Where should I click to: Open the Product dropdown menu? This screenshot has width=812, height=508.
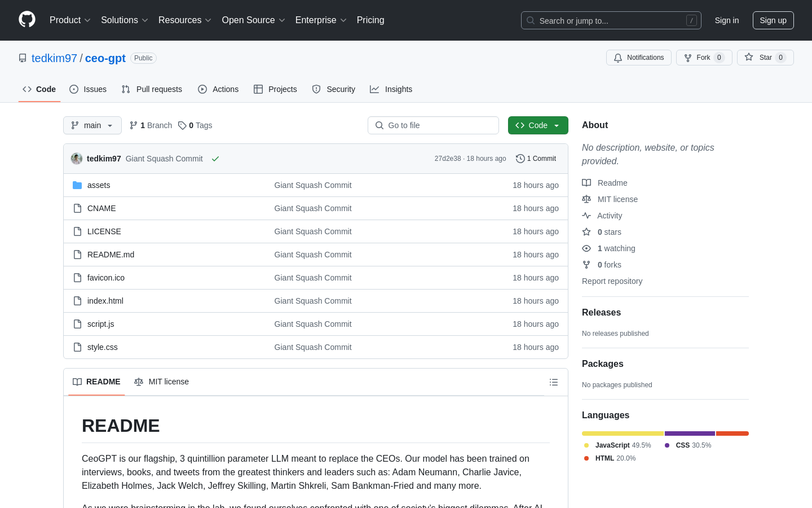pyautogui.click(x=70, y=20)
